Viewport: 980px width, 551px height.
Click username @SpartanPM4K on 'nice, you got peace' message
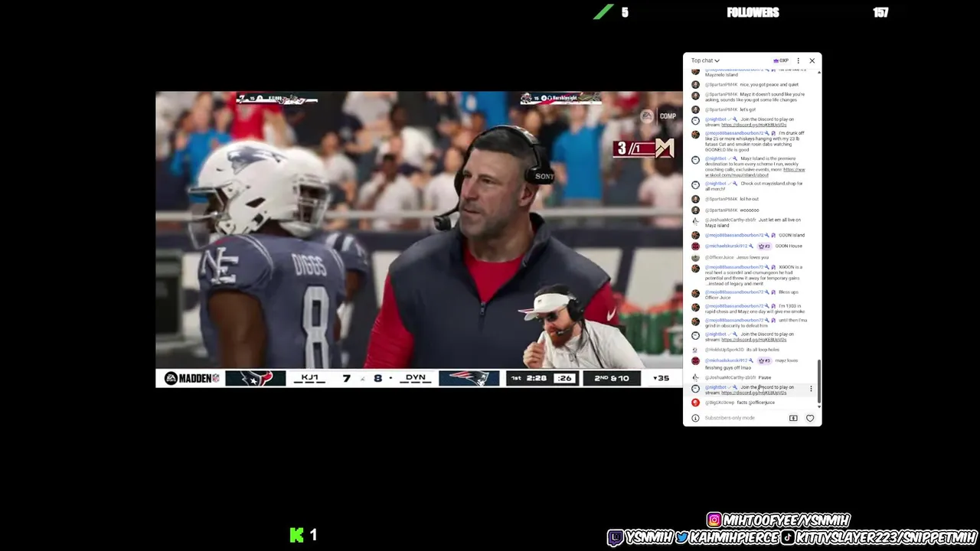coord(721,85)
